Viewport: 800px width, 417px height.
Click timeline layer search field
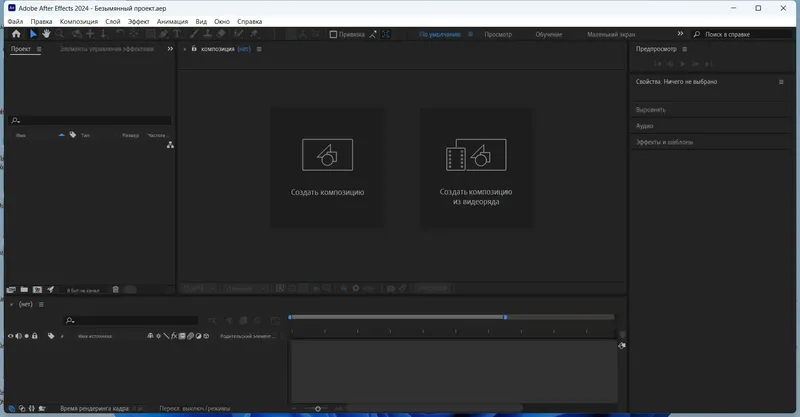point(131,320)
